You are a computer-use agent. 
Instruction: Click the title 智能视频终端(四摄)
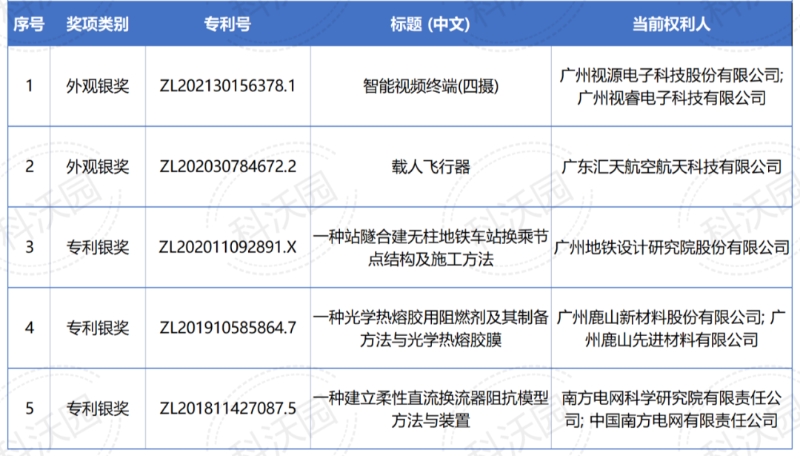430,86
